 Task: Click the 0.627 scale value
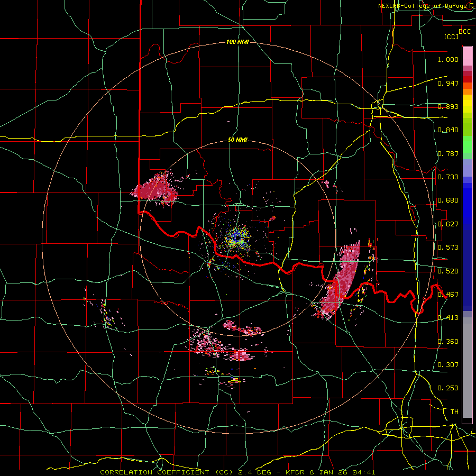[x=448, y=224]
